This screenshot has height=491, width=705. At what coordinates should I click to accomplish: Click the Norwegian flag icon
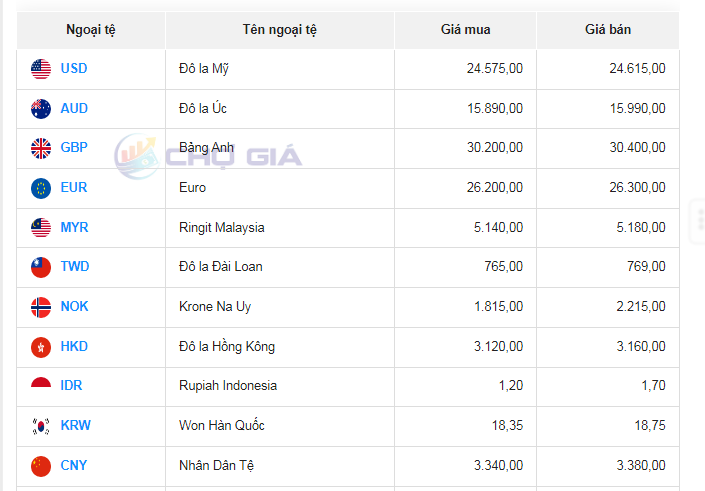click(41, 307)
